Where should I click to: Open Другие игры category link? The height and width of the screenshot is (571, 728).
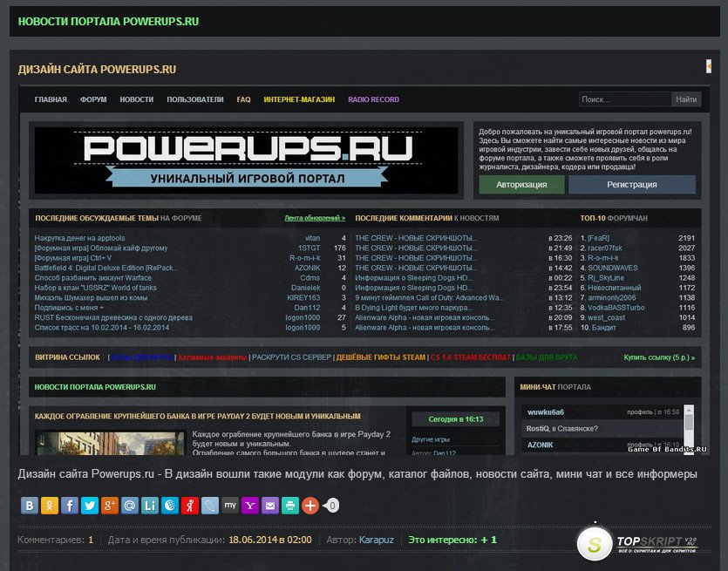pyautogui.click(x=431, y=439)
